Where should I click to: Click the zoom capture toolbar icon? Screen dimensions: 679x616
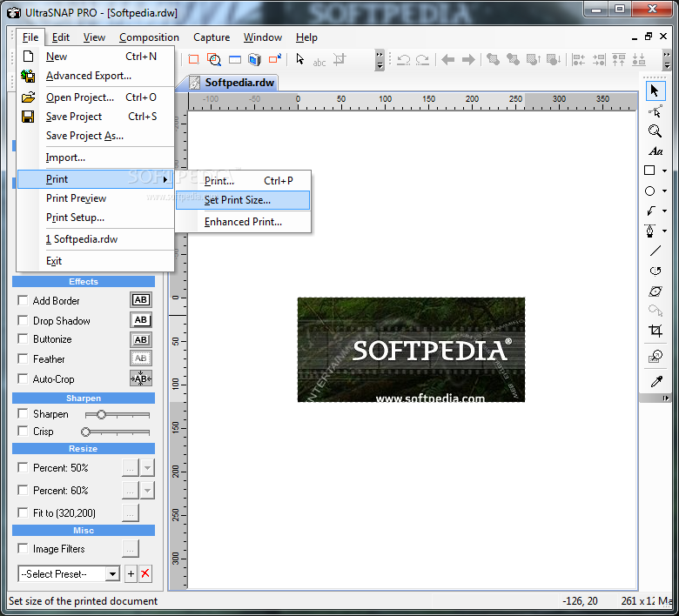214,59
